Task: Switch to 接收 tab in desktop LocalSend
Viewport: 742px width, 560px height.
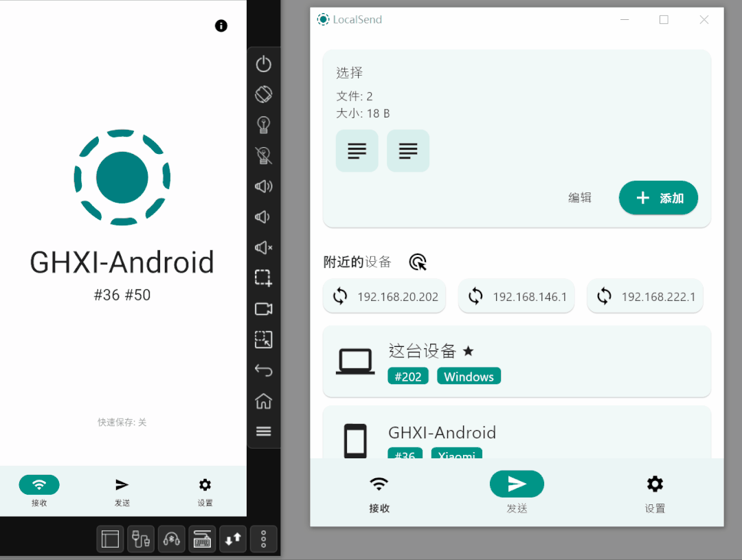Action: [x=379, y=494]
